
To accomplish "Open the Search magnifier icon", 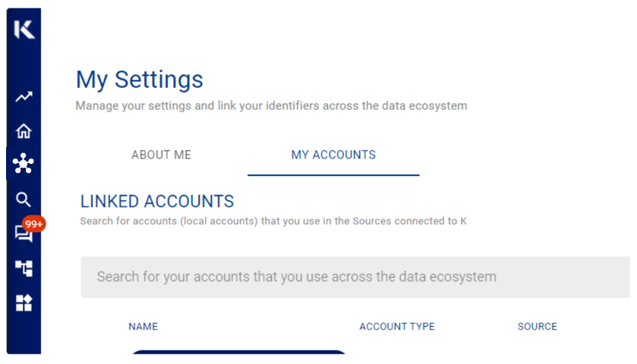I will click(23, 199).
